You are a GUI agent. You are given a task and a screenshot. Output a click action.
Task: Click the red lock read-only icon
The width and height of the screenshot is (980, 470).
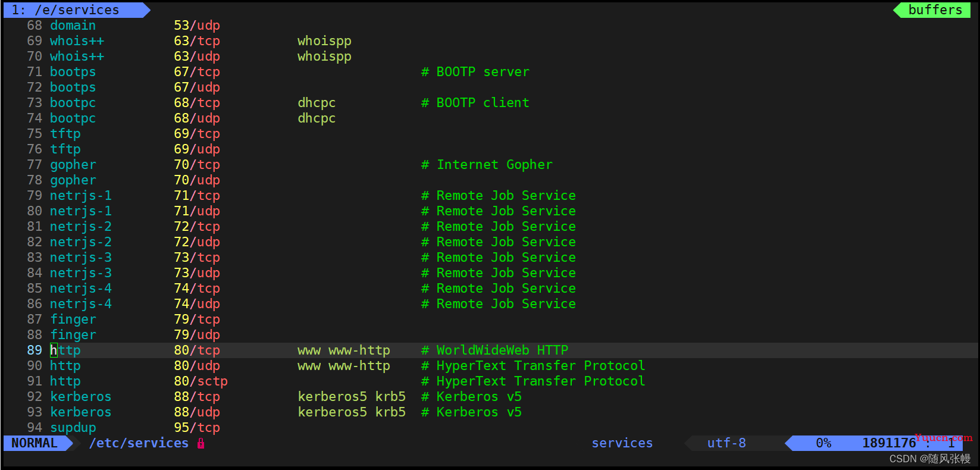click(x=201, y=443)
